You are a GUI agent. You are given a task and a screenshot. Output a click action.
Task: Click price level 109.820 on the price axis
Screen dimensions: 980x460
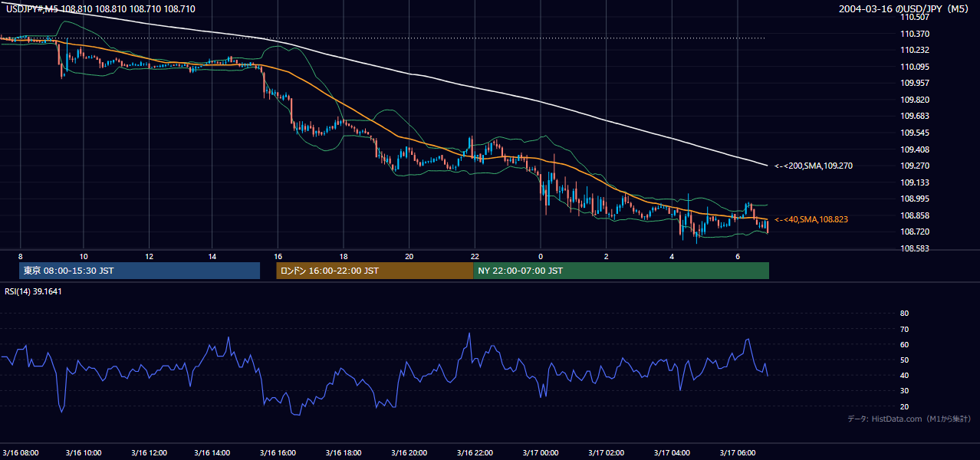914,100
